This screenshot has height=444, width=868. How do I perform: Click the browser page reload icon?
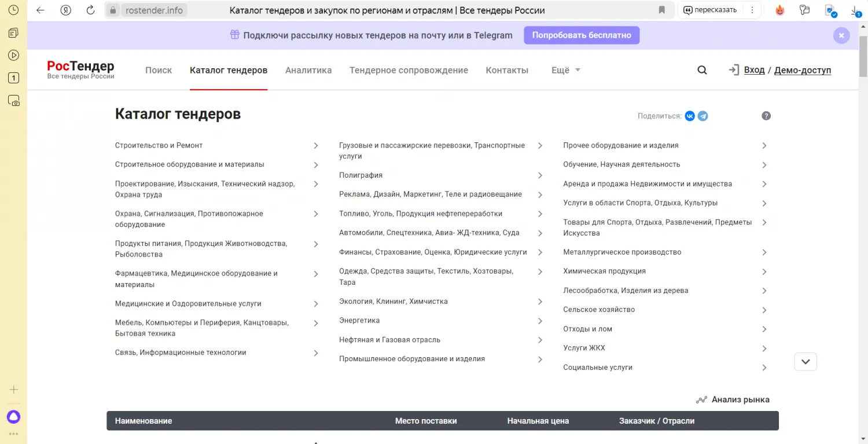point(90,10)
